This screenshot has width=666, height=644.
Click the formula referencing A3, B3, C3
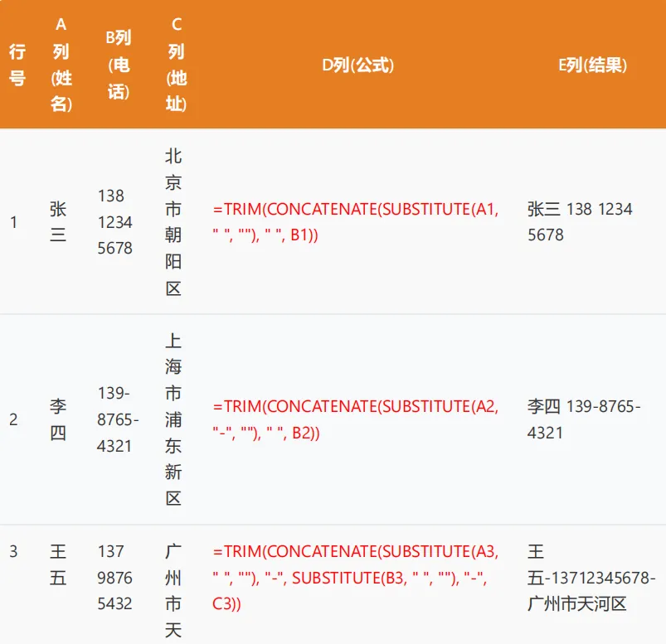(x=356, y=578)
